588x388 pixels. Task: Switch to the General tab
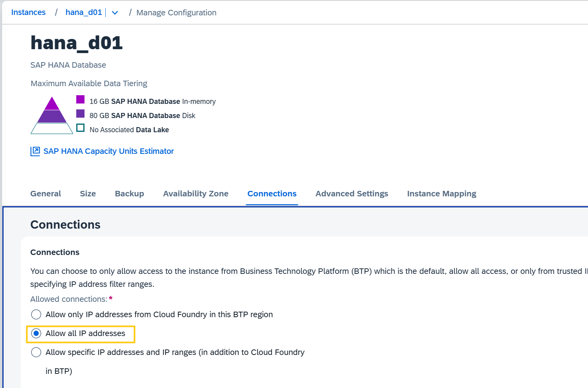pyautogui.click(x=46, y=194)
